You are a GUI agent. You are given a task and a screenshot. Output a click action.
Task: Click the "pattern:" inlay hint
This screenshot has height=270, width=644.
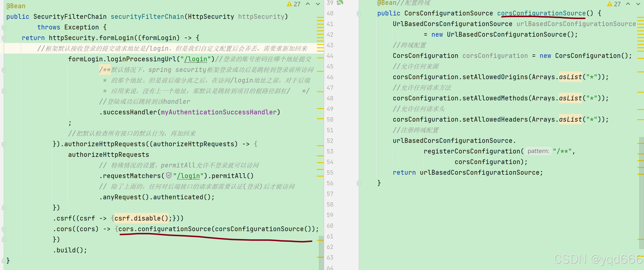[538, 151]
